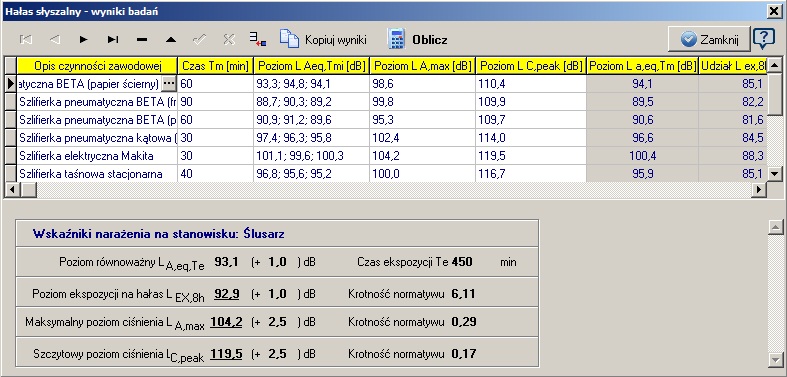Select column header Poziom L a,eq,Tm [dB]
The width and height of the screenshot is (787, 377).
tap(642, 66)
